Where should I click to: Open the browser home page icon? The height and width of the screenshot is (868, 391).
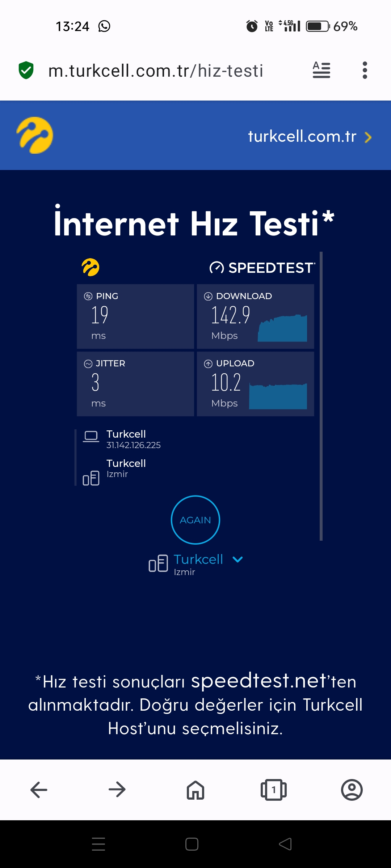pos(195,790)
